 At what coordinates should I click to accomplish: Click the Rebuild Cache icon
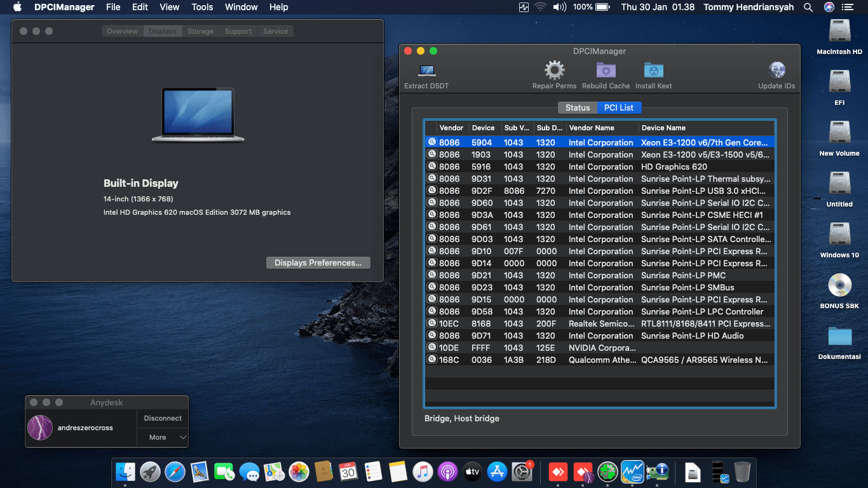[x=606, y=70]
